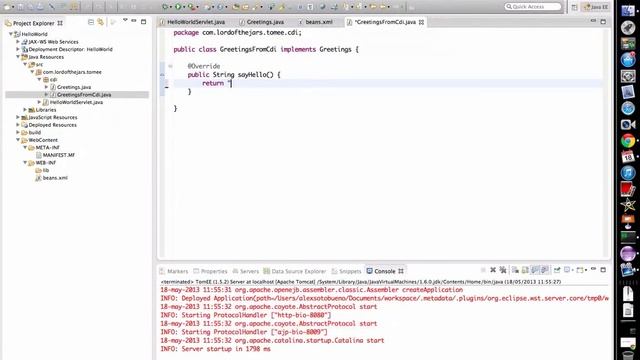The height and width of the screenshot is (360, 640).
Task: Toggle Link with Editor in Project Explorer
Action: pyautogui.click(x=100, y=22)
